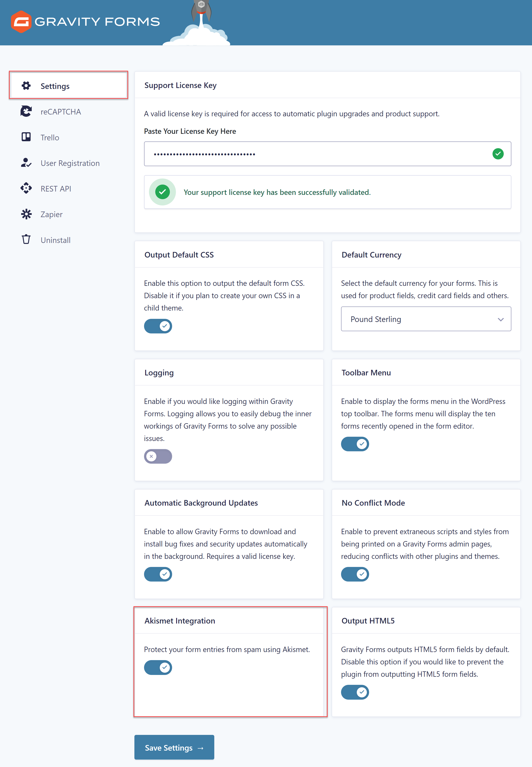Click the green checkmark in license field

(x=498, y=154)
